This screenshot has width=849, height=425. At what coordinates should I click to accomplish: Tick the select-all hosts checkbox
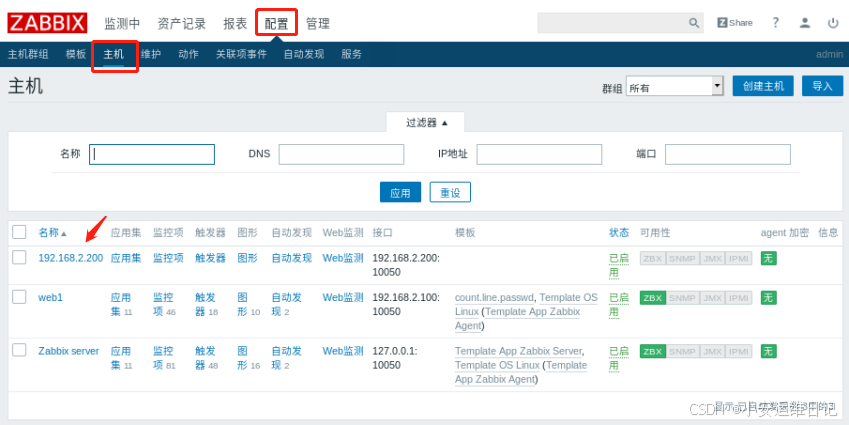(19, 232)
